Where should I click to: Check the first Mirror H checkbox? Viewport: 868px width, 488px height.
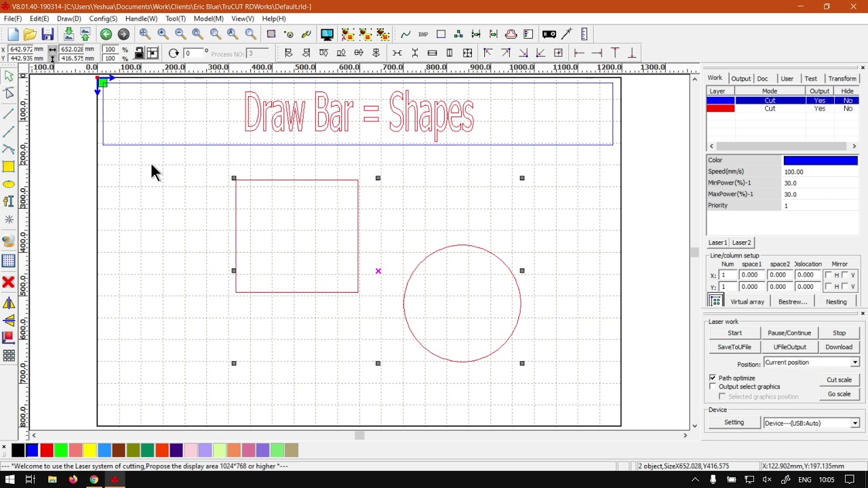[x=829, y=275]
